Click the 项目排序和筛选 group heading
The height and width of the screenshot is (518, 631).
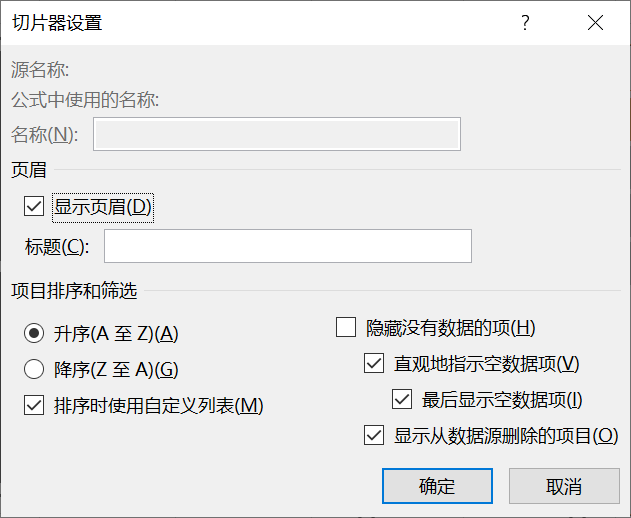(74, 291)
